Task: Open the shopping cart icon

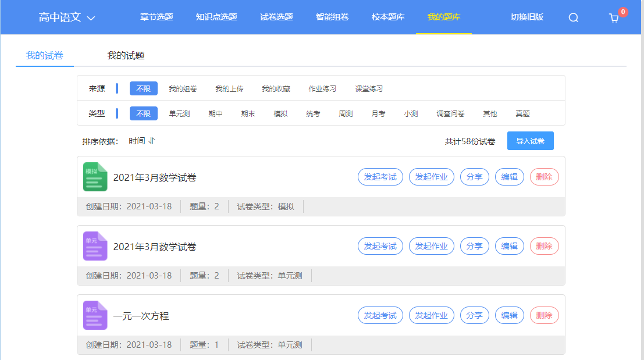Action: tap(614, 18)
